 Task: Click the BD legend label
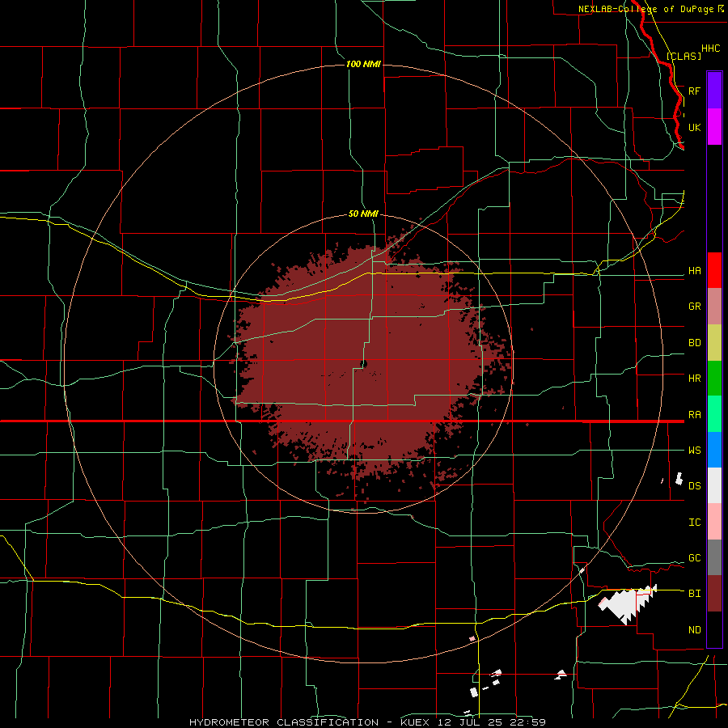[694, 343]
